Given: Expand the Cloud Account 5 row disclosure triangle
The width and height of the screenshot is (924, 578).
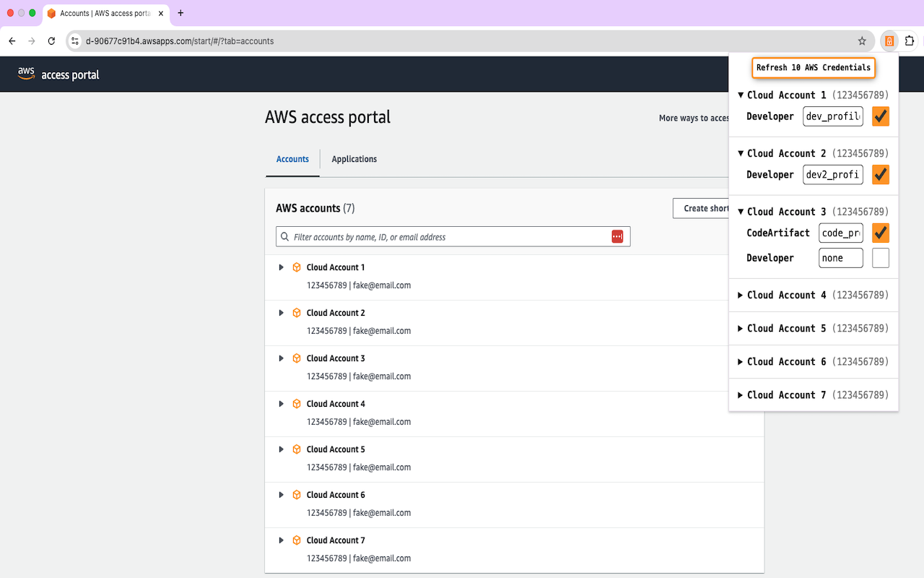Looking at the screenshot, I should tap(282, 449).
